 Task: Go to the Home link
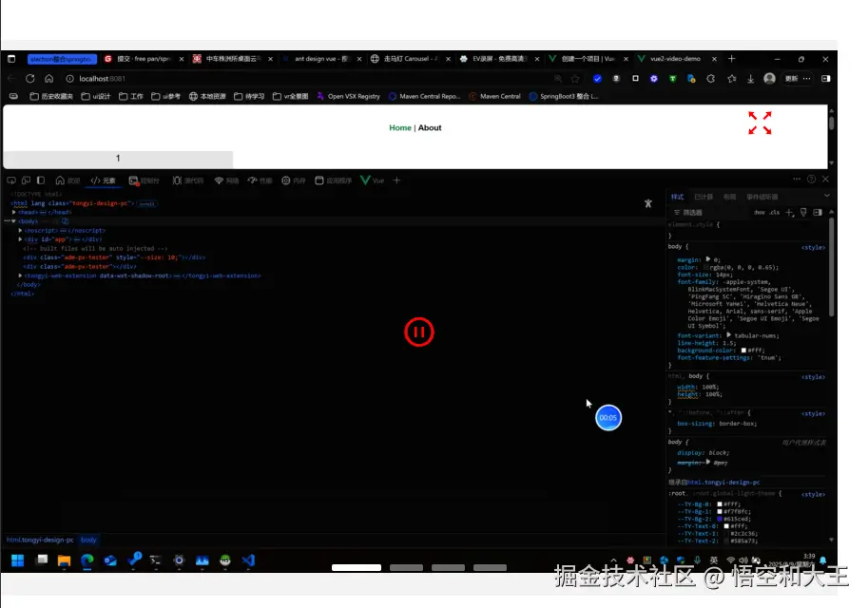399,128
